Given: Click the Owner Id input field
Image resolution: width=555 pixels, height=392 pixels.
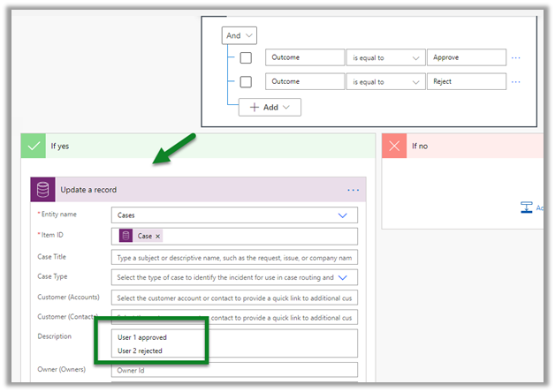Looking at the screenshot, I should coord(234,371).
